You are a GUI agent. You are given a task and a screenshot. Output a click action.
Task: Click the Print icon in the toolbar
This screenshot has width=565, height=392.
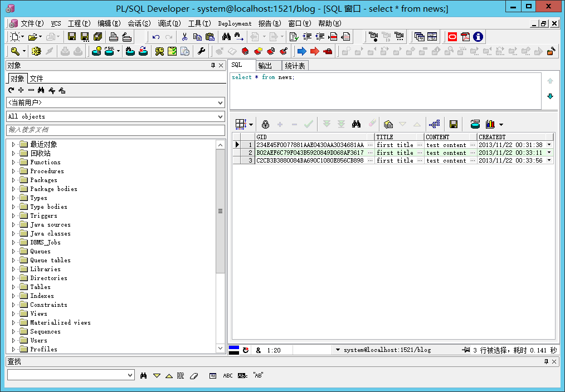pyautogui.click(x=114, y=36)
